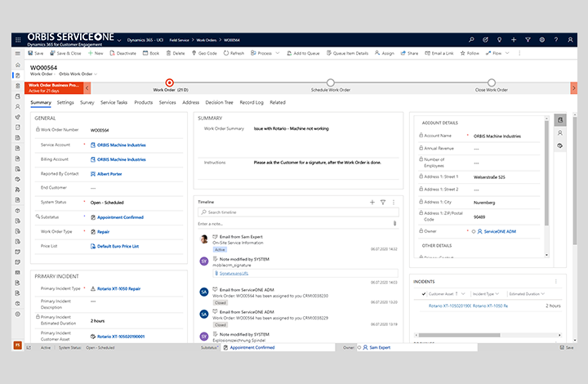Switch to the Survey tab
Viewport: 588px width, 384px height.
click(87, 102)
